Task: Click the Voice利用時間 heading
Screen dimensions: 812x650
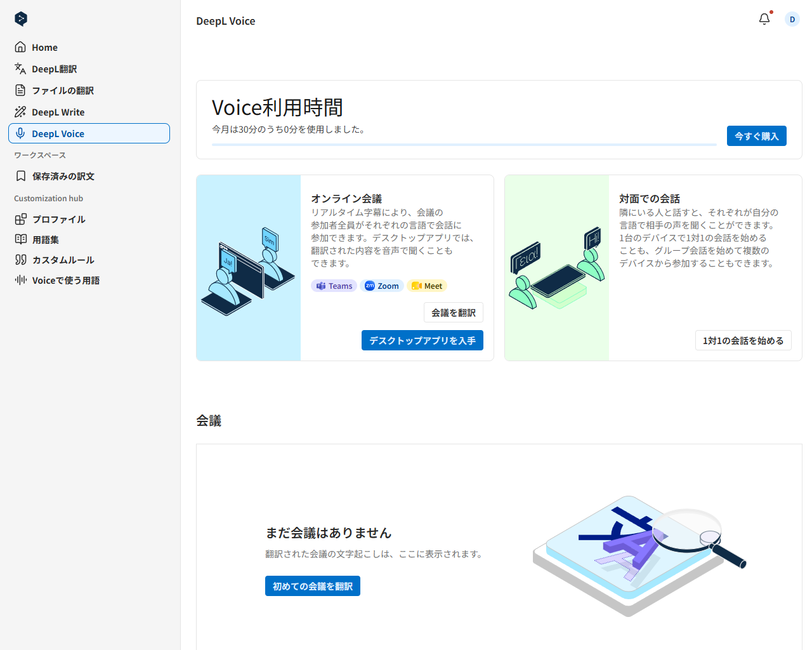Action: (x=277, y=107)
